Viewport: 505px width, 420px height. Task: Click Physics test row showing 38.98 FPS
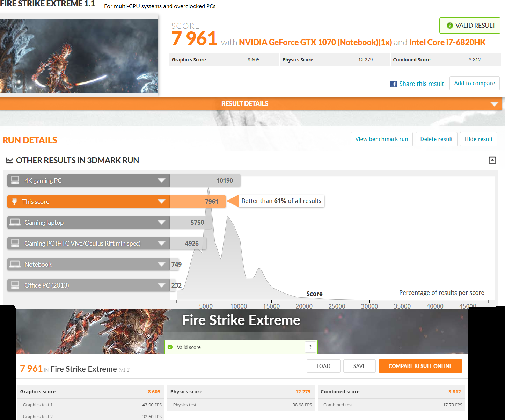tap(241, 405)
